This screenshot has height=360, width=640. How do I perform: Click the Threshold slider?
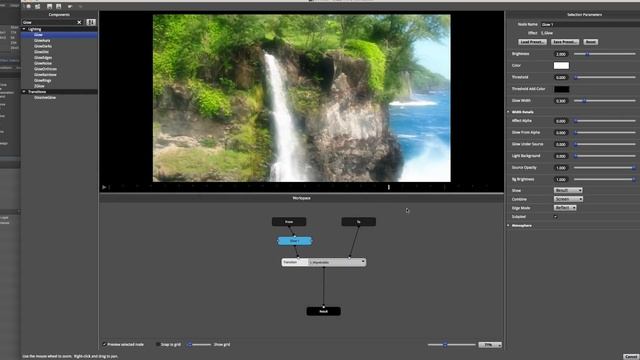coord(605,77)
